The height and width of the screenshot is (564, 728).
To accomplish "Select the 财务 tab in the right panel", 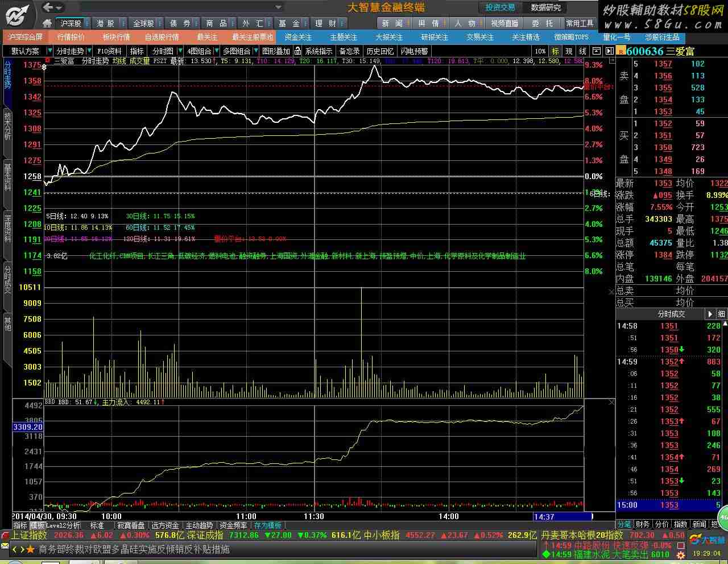I will click(643, 524).
